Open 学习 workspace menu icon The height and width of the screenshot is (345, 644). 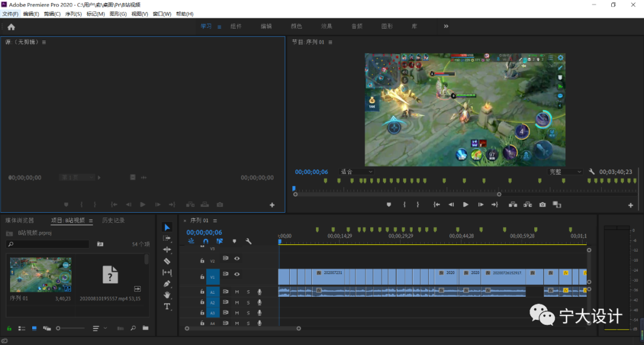click(x=219, y=27)
